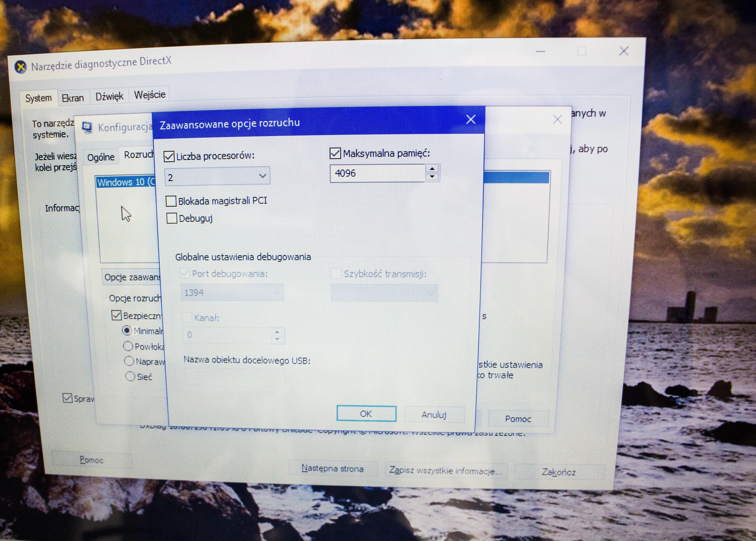This screenshot has width=756, height=541.
Task: Click Opcje zaawansowane button
Action: (x=132, y=277)
